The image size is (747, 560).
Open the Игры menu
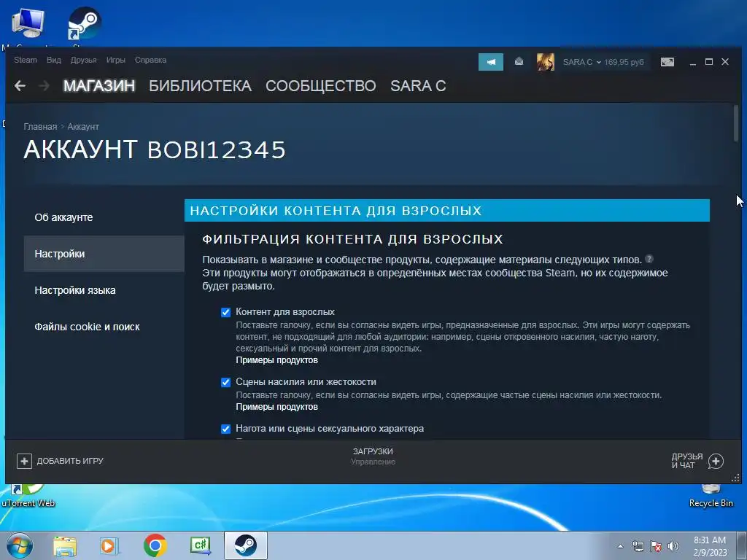116,60
